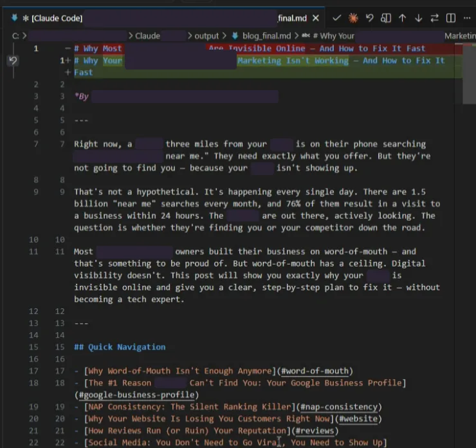Image resolution: width=476 pixels, height=448 pixels.
Task: Click line number 22 in the modified gutter
Action: point(60,443)
